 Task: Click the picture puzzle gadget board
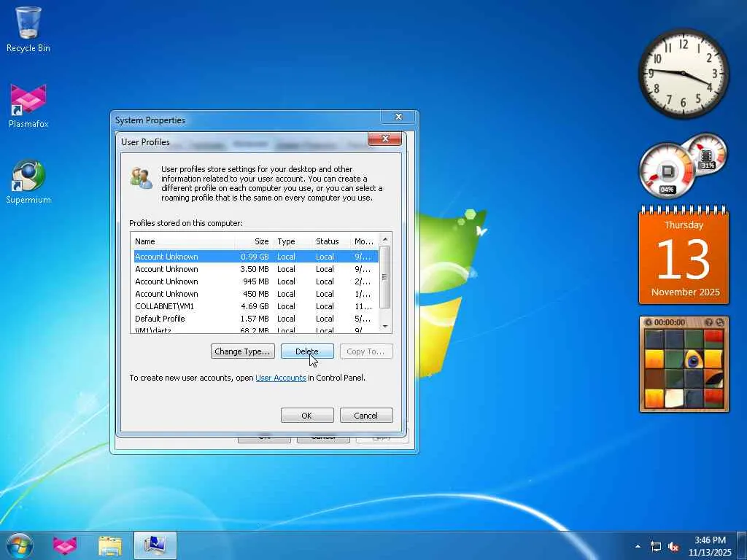(x=684, y=369)
